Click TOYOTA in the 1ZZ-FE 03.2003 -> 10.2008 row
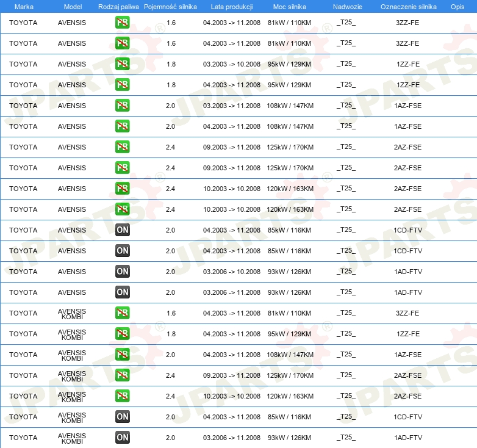Image resolution: width=477 pixels, height=448 pixels. pos(23,64)
